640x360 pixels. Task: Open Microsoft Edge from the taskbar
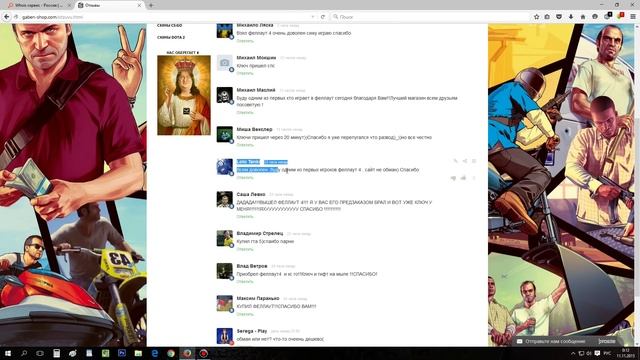pyautogui.click(x=155, y=353)
